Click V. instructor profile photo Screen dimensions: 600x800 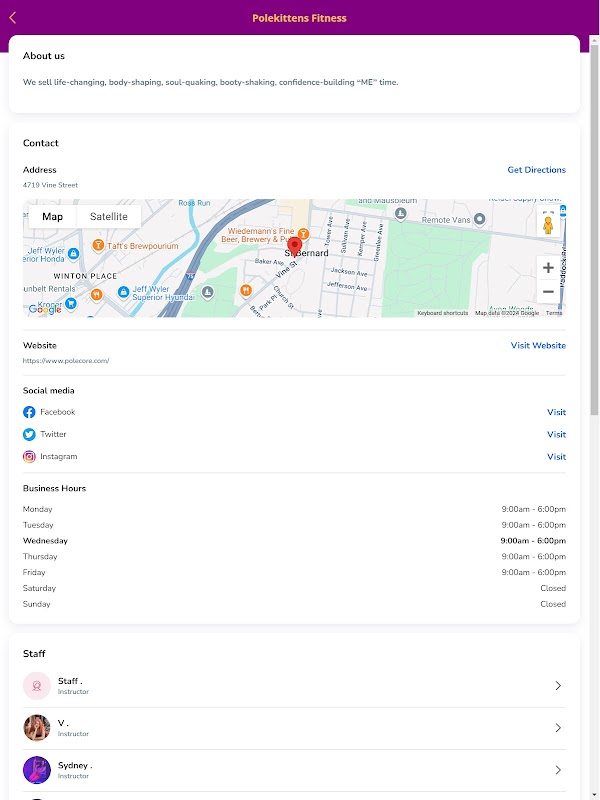tap(37, 728)
